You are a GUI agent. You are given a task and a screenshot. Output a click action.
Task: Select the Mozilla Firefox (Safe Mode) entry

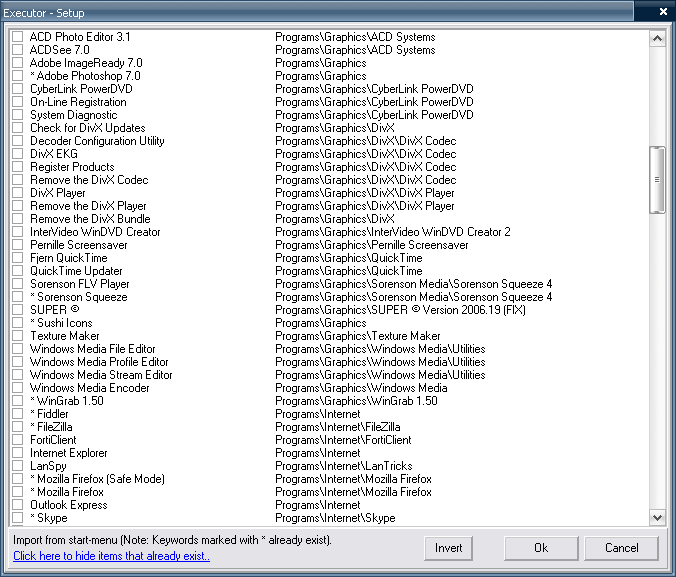tap(97, 479)
